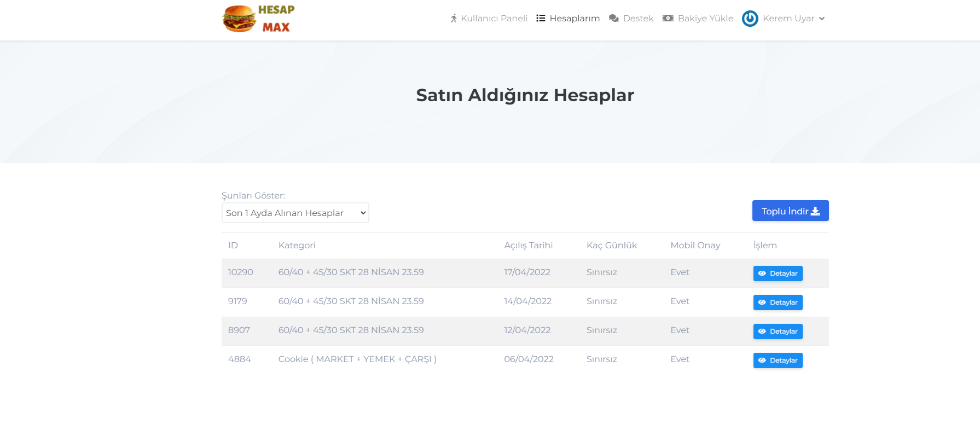The width and height of the screenshot is (980, 437).
Task: Click the eye icon in row 10290
Action: tap(762, 273)
